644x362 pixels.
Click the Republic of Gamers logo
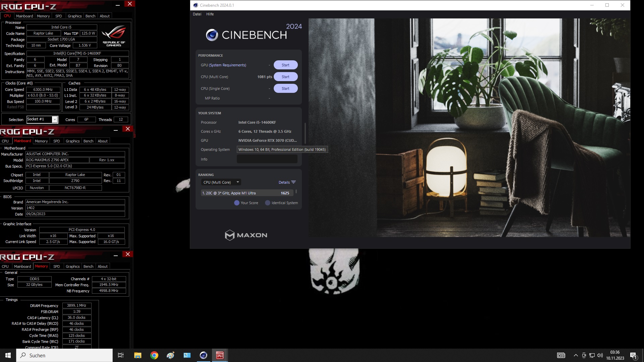[x=114, y=36]
